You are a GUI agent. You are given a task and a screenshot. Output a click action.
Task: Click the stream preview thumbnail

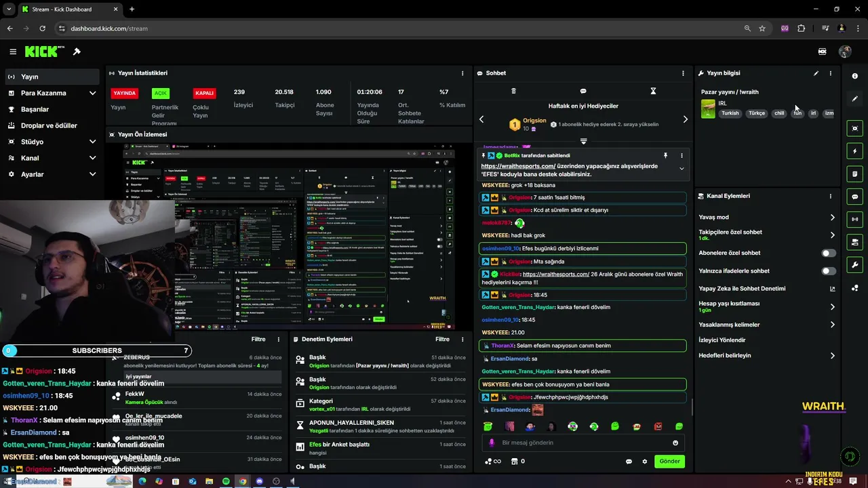tap(288, 235)
